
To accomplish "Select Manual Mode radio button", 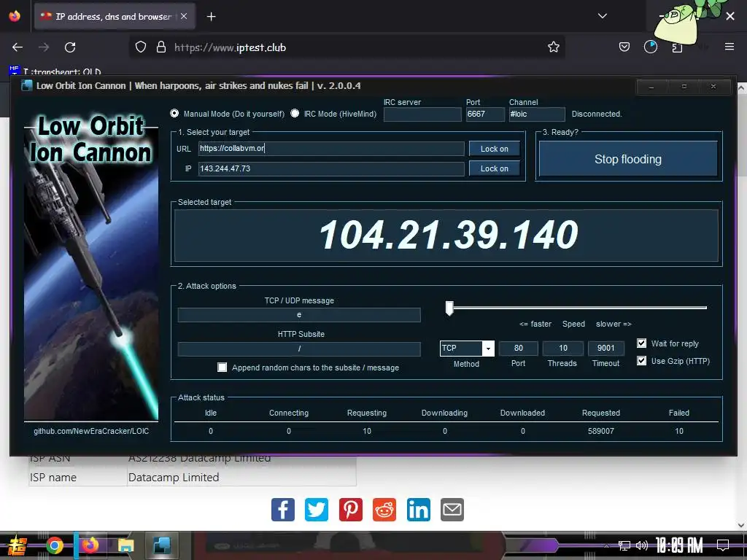I will coord(174,113).
